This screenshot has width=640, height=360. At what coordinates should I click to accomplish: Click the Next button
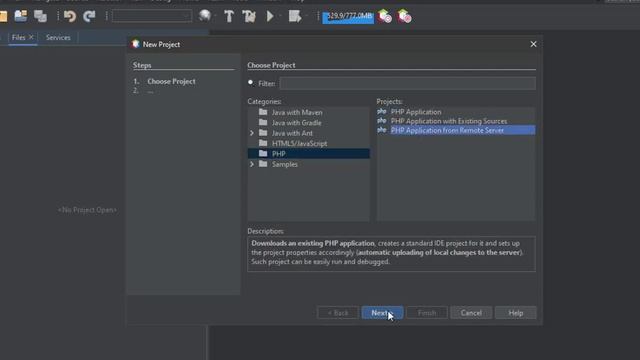[x=382, y=313]
